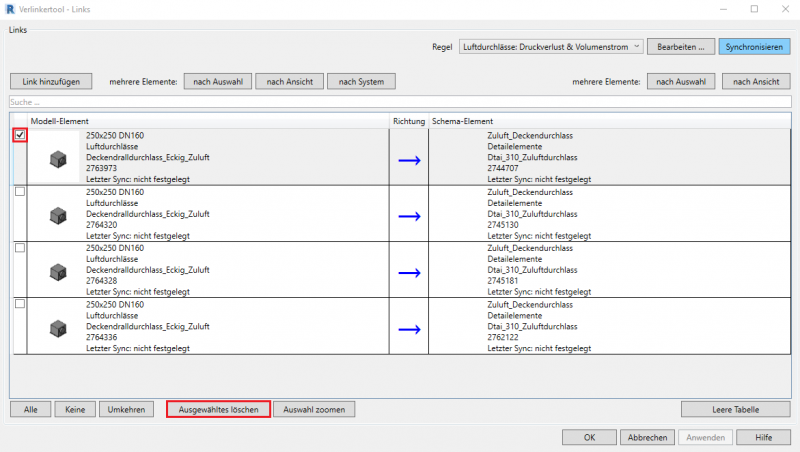Click the cube icon of element 2764336
The width and height of the screenshot is (800, 452).
pos(58,326)
